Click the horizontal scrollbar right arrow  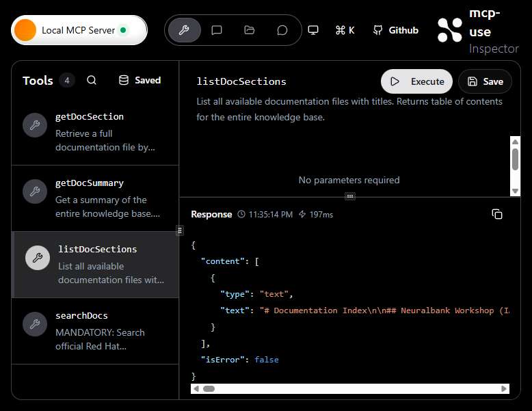[504, 388]
